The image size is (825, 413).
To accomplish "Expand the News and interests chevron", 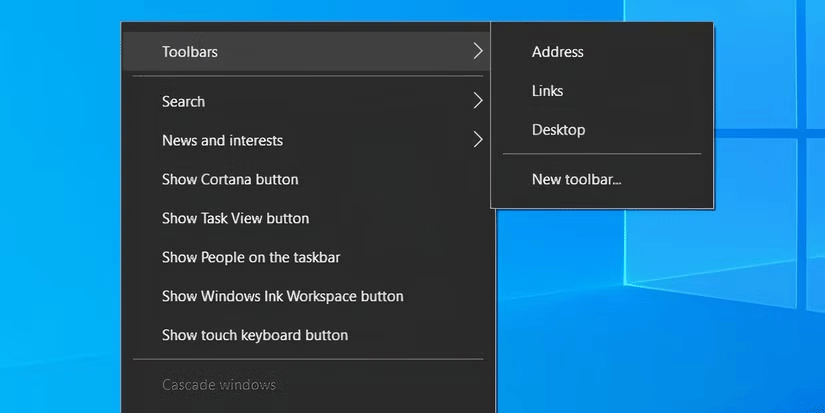I will tap(478, 140).
